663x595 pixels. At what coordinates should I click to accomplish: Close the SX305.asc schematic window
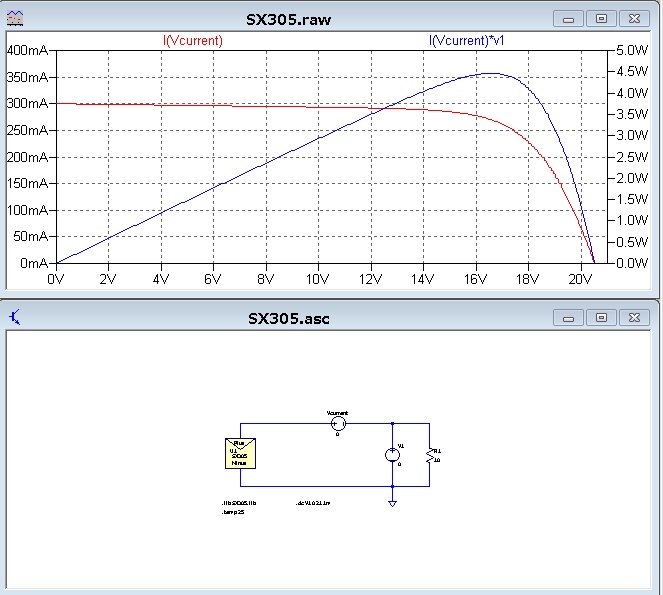coord(634,318)
